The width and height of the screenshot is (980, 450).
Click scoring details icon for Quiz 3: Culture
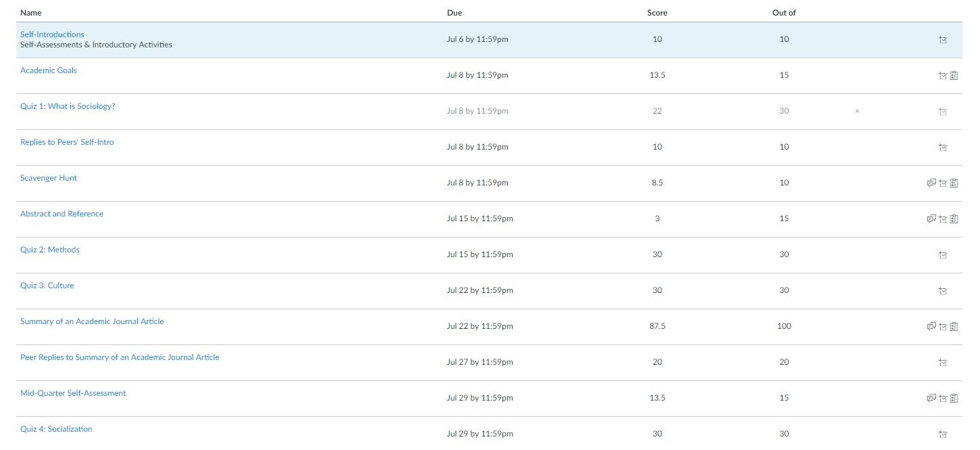943,291
